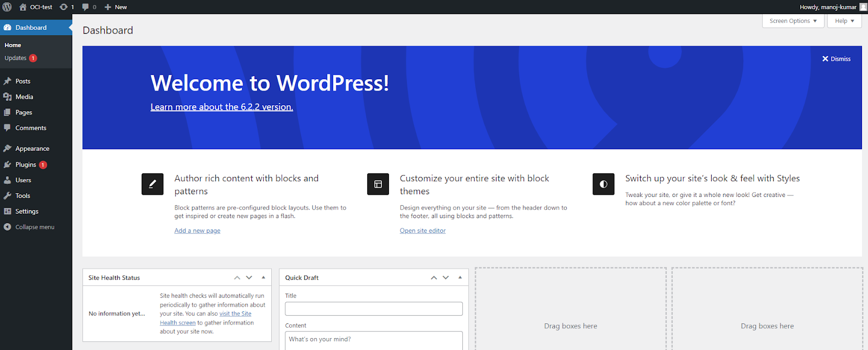Click the Pages document icon

point(8,112)
